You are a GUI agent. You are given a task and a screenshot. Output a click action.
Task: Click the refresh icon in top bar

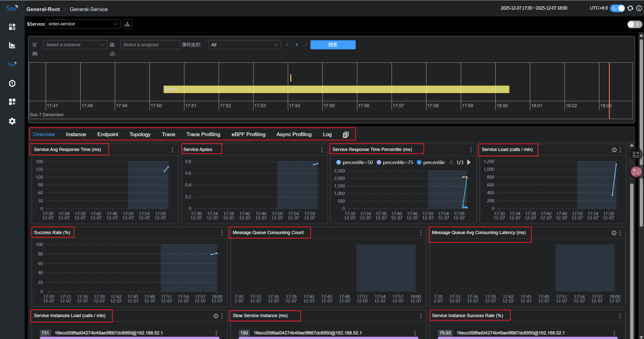[630, 8]
